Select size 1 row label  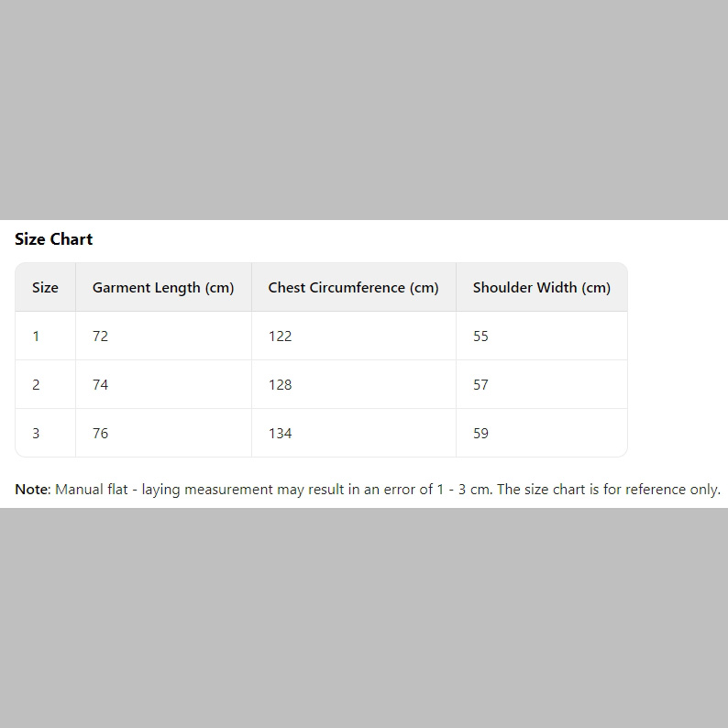click(36, 336)
